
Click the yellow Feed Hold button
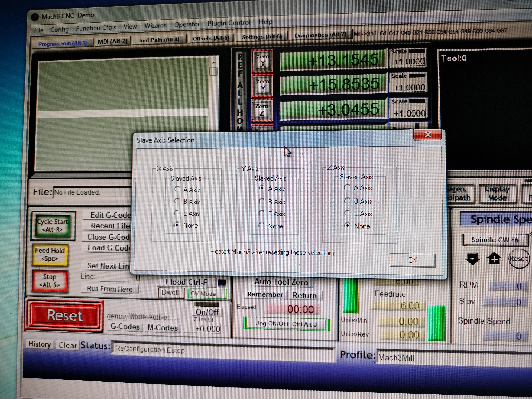pos(50,254)
